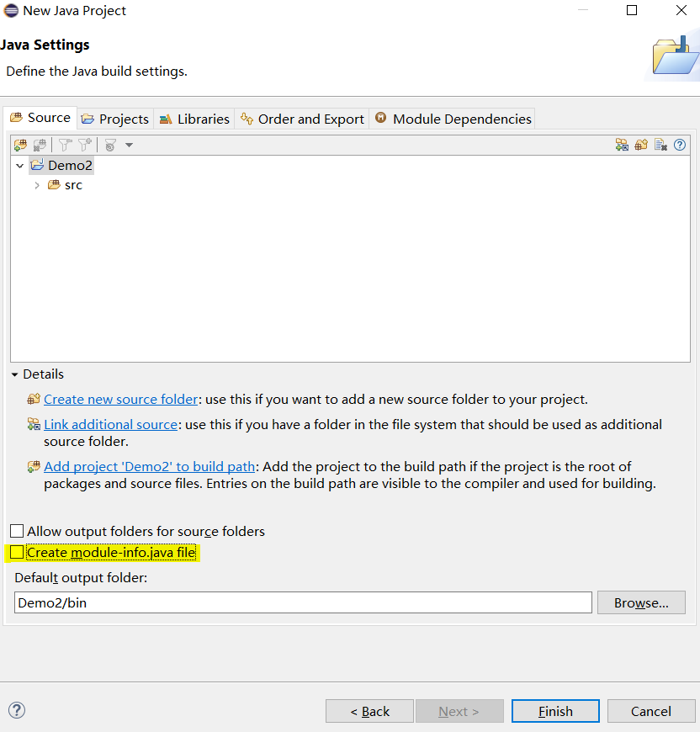Viewport: 700px width, 732px height.
Task: Go to the Order and Export tab
Action: coord(302,119)
